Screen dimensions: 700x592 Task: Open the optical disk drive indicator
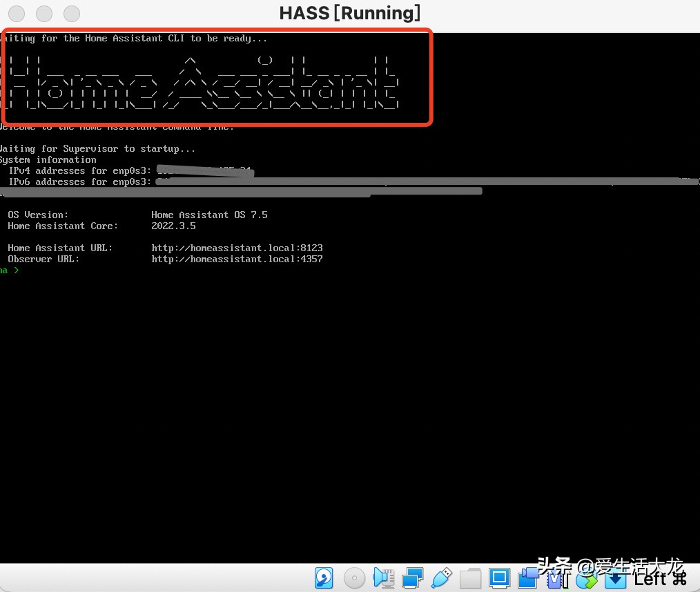point(354,578)
